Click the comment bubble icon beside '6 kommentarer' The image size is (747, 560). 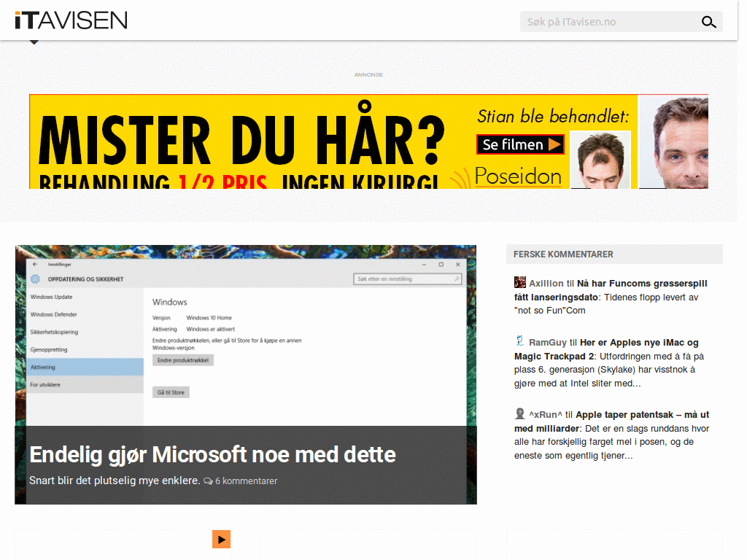point(208,481)
